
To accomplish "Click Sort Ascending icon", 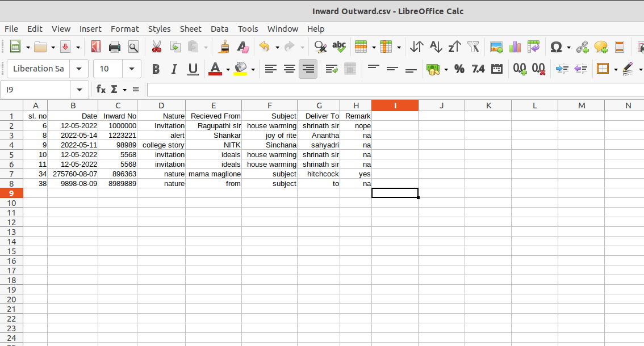I will [x=436, y=47].
